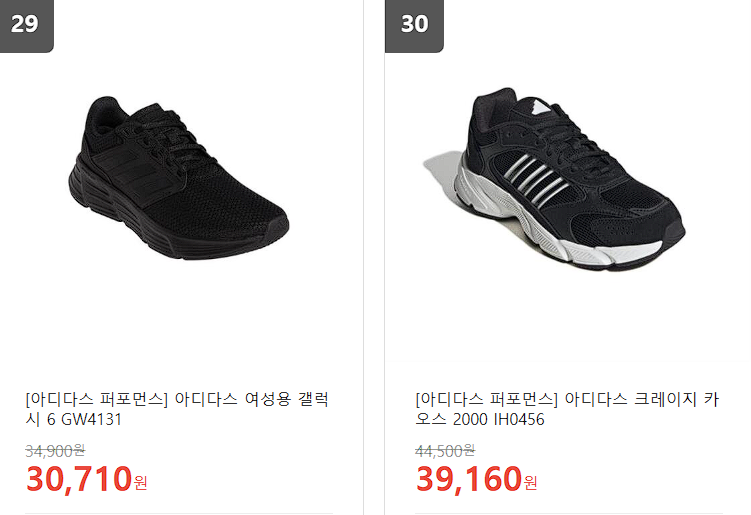Select the red 39,160 sale price
This screenshot has height=515, width=751.
(469, 479)
